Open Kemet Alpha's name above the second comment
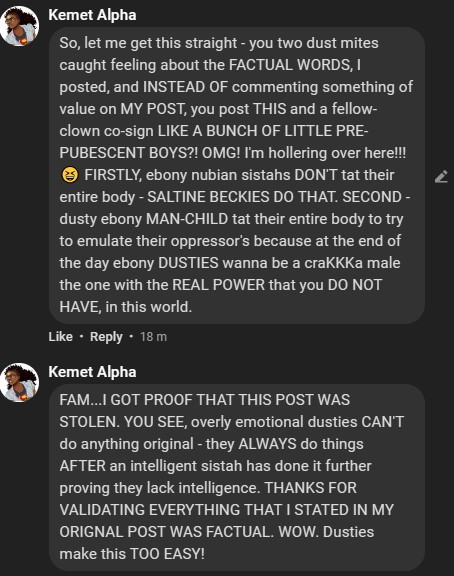 tap(92, 372)
